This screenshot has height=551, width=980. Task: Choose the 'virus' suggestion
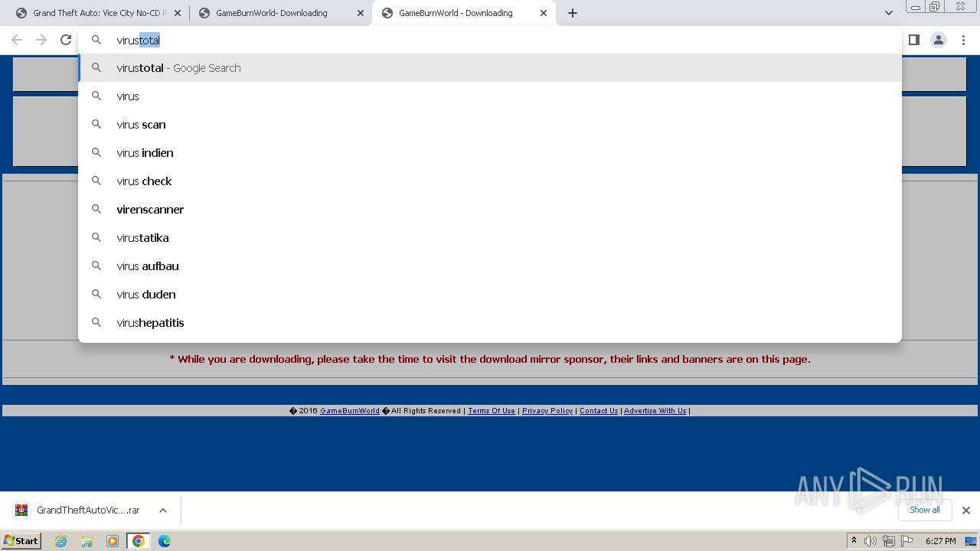tap(490, 96)
